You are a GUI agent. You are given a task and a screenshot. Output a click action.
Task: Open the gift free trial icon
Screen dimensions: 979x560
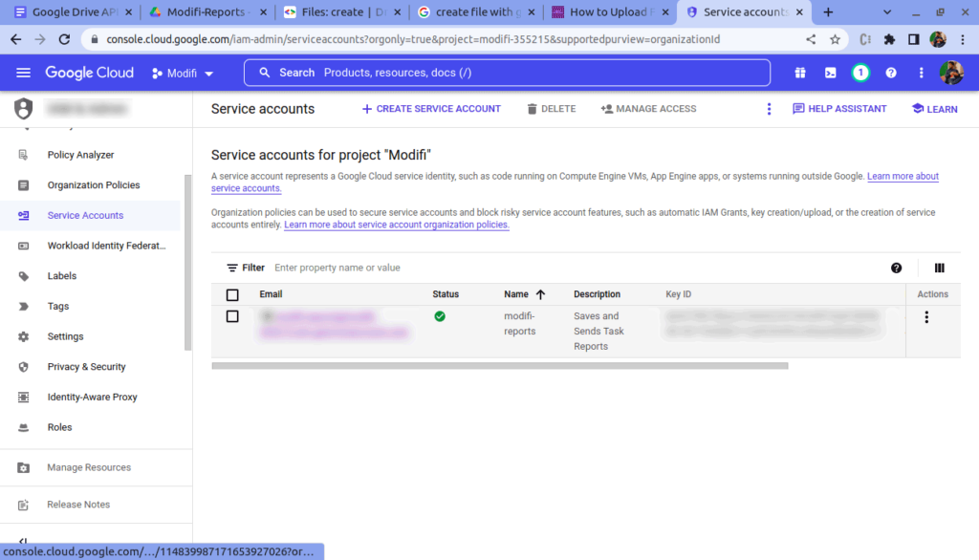800,73
